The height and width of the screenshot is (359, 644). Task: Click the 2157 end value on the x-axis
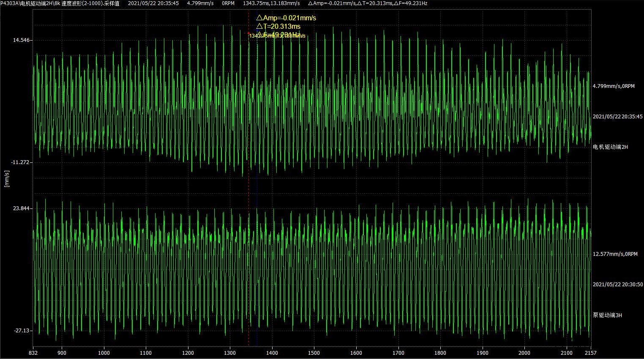[590, 353]
